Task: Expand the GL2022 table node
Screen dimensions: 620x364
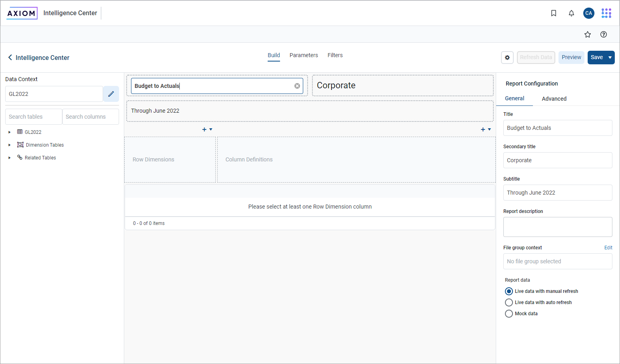Action: [x=10, y=132]
